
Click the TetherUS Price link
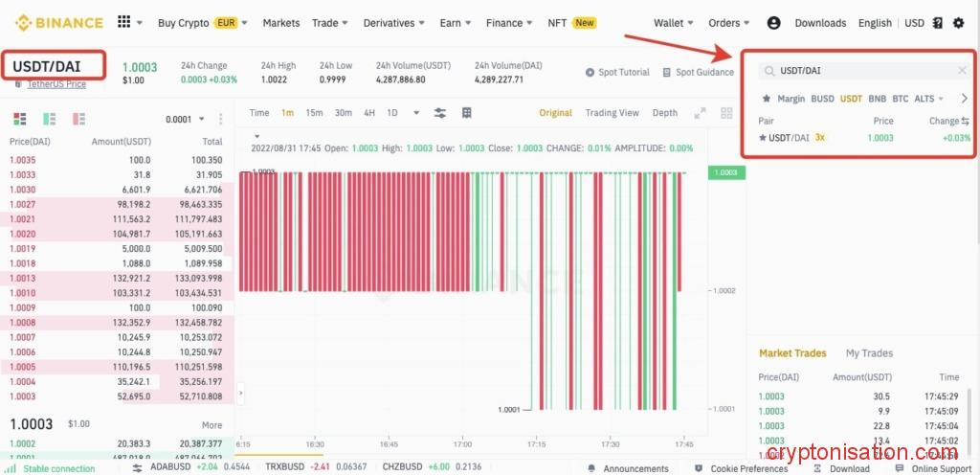[56, 84]
